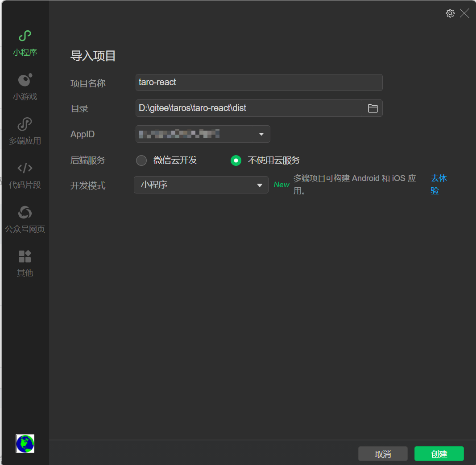The image size is (476, 465).
Task: Close the import project dialog
Action: pos(464,13)
